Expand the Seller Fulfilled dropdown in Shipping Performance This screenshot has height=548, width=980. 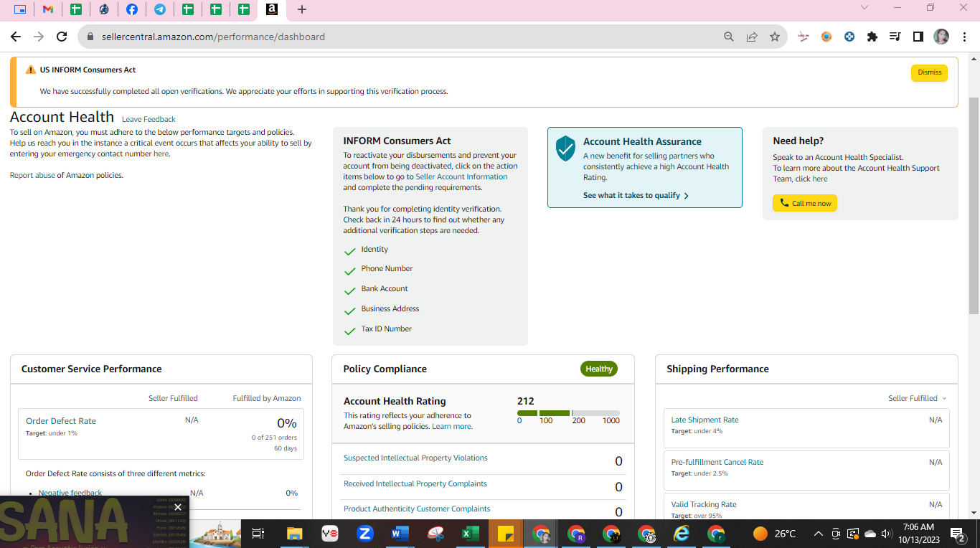coord(918,398)
